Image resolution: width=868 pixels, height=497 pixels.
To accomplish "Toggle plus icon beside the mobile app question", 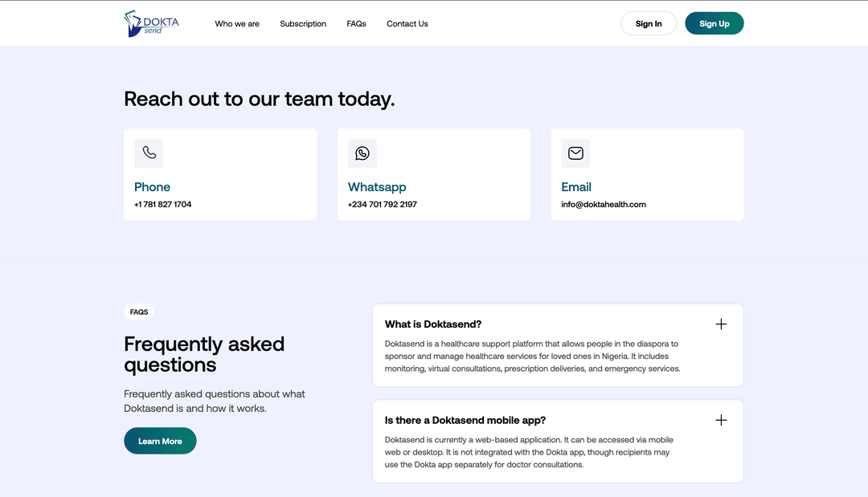I will click(721, 420).
